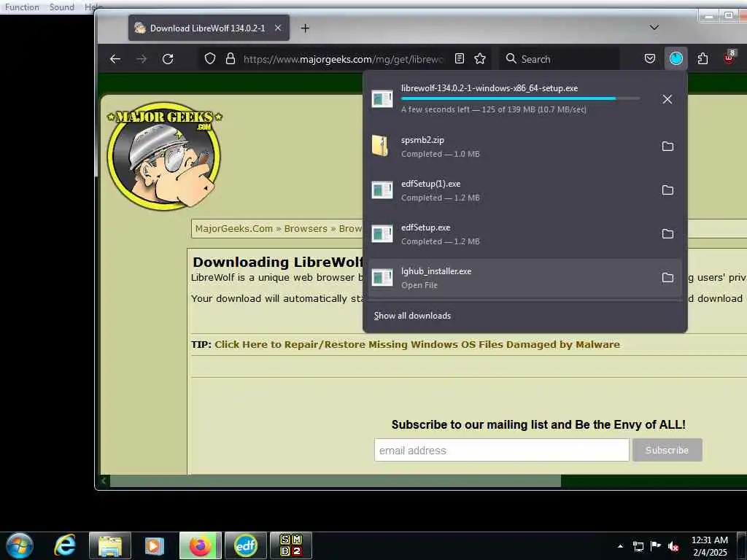Open the edf app in taskbar
The height and width of the screenshot is (560, 747).
(x=246, y=545)
